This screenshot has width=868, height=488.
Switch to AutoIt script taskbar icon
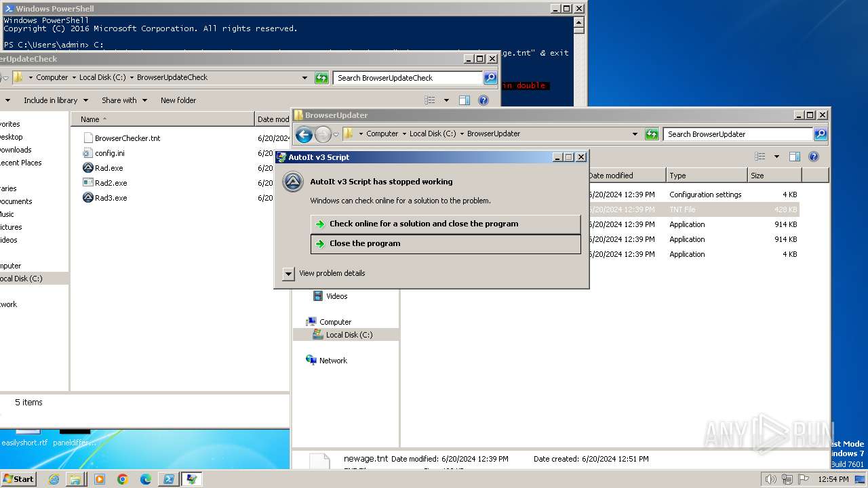tap(192, 479)
